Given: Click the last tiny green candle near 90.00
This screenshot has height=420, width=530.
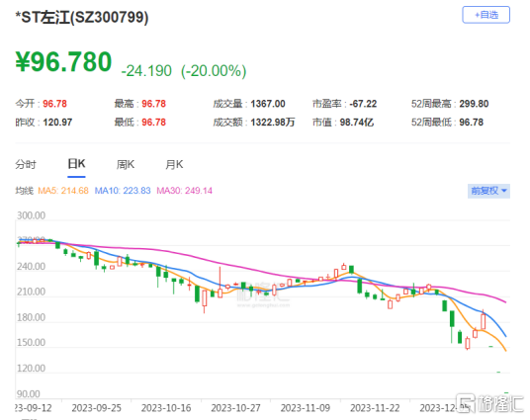Looking at the screenshot, I should [x=506, y=392].
